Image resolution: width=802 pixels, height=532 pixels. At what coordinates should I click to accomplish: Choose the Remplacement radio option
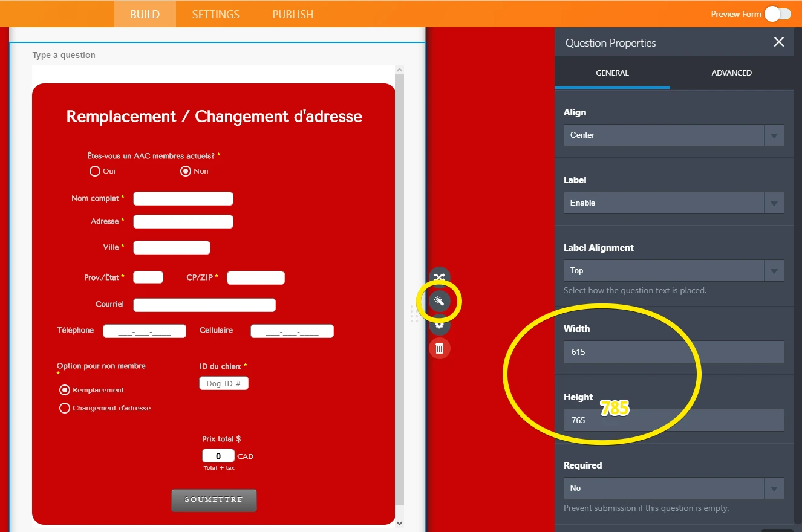(65, 390)
